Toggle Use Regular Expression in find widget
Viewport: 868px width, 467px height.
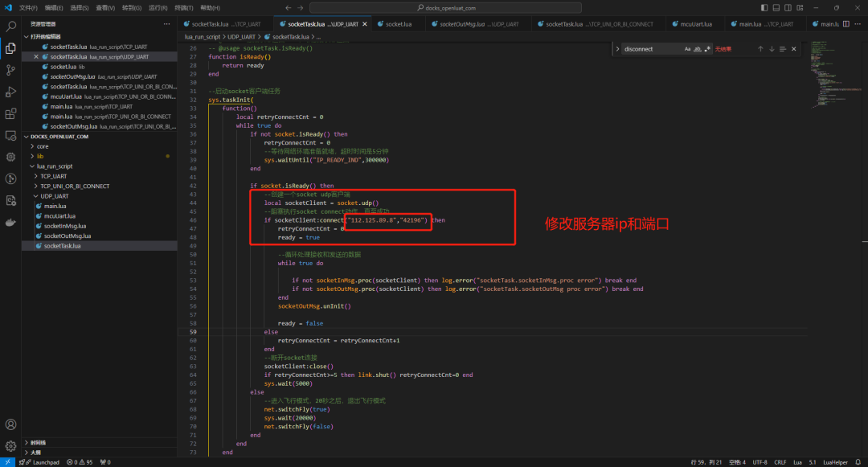[707, 49]
